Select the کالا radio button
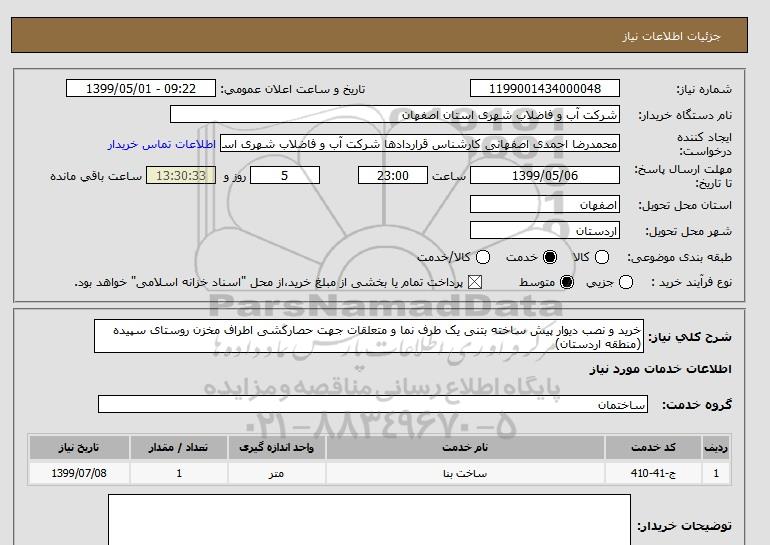This screenshot has width=770, height=545. click(602, 257)
